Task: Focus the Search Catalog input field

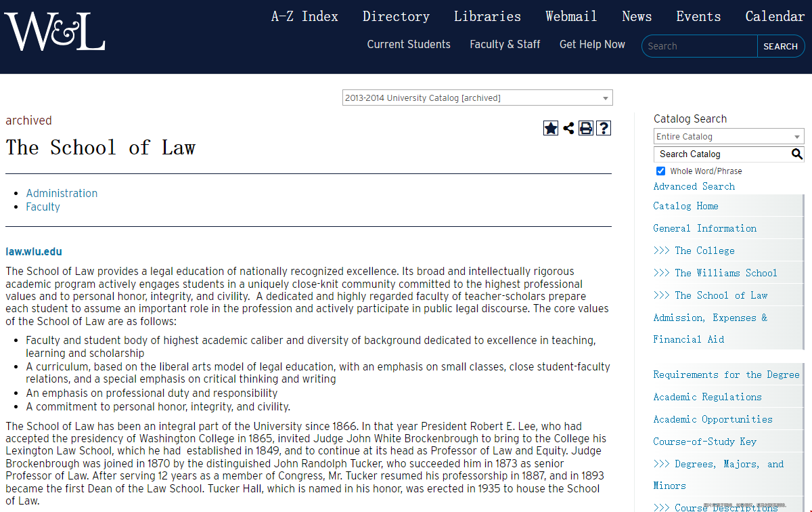Action: tap(722, 154)
